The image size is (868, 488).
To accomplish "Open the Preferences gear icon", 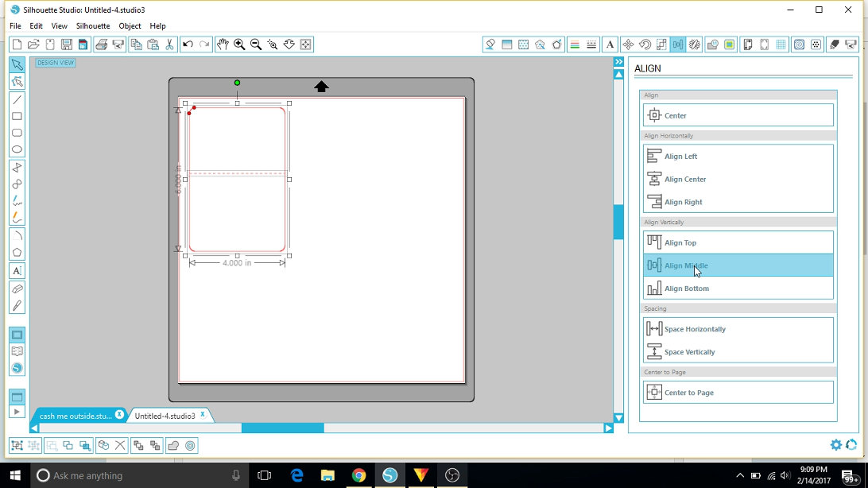I will (x=836, y=444).
